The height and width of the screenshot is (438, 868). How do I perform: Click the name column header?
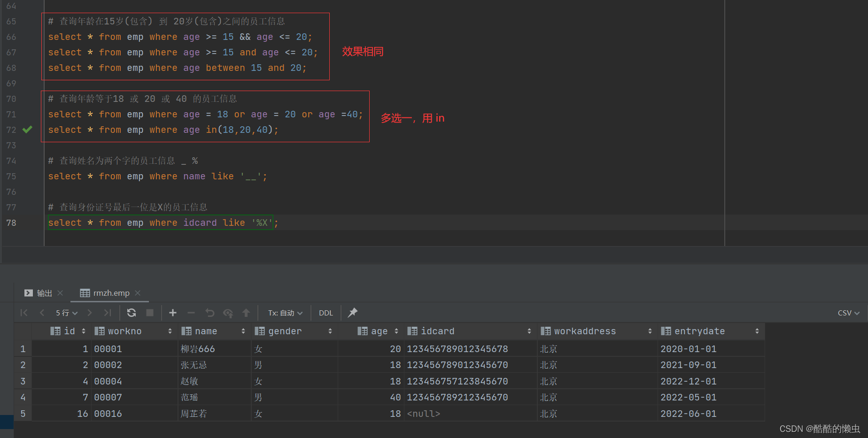215,331
